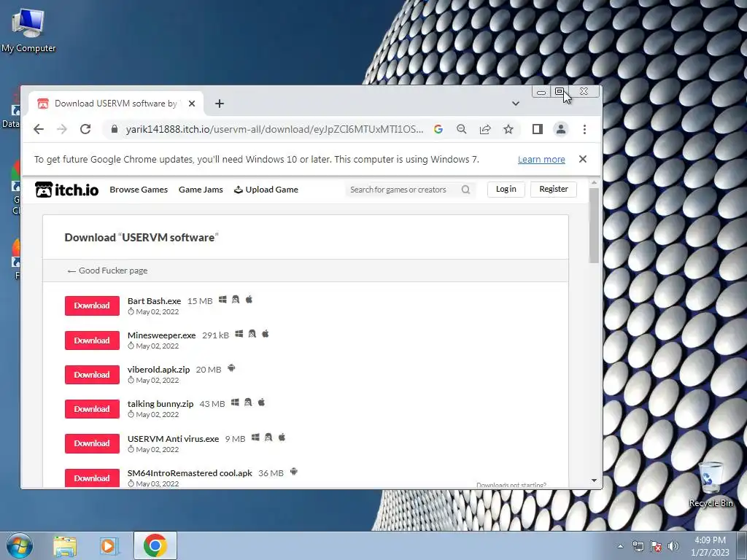Download Minesweeper.exe
747x560 pixels.
pos(92,341)
